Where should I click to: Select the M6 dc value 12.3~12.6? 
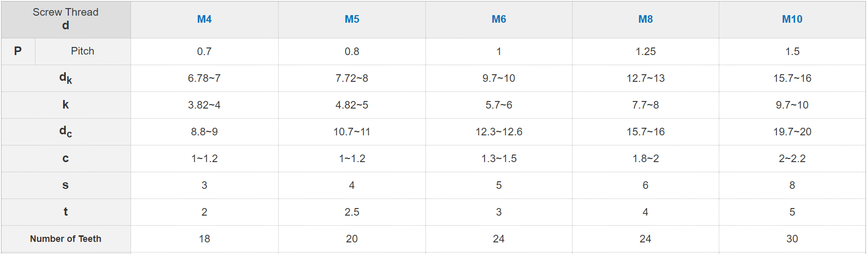[x=499, y=132]
